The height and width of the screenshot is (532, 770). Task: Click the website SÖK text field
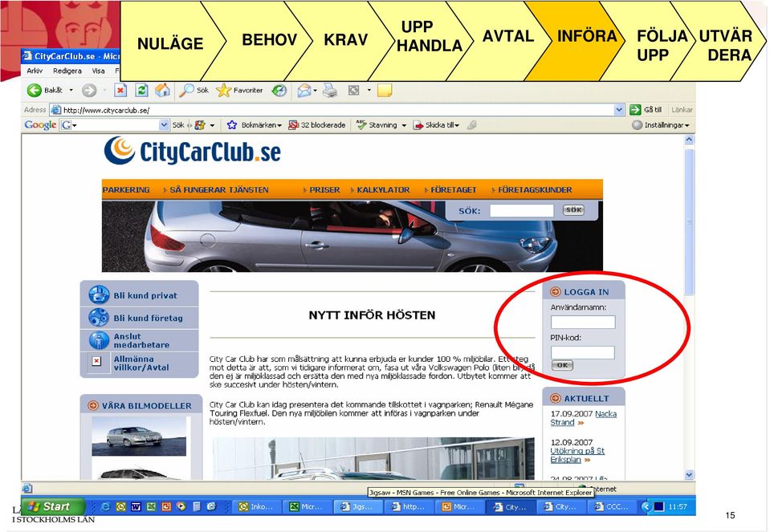(522, 210)
